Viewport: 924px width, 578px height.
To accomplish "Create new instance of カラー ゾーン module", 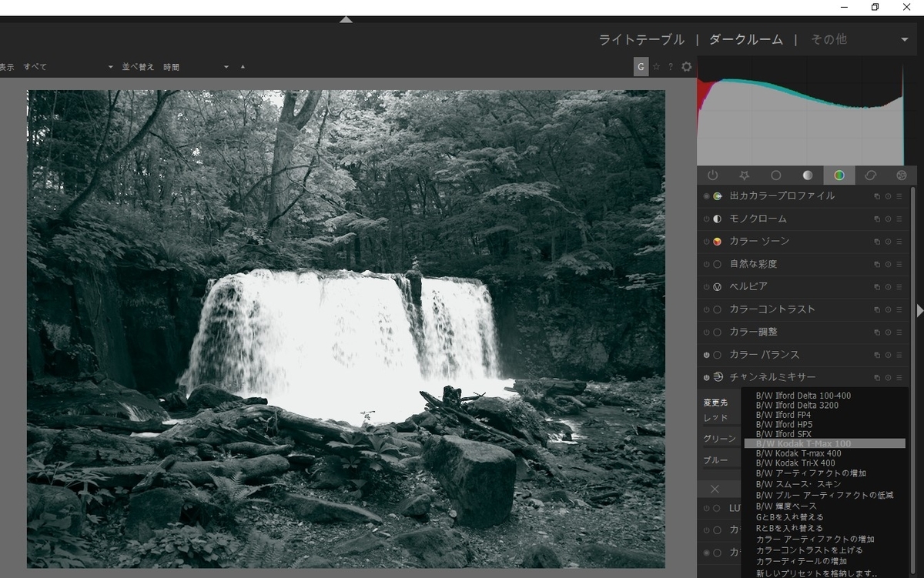I will click(876, 242).
